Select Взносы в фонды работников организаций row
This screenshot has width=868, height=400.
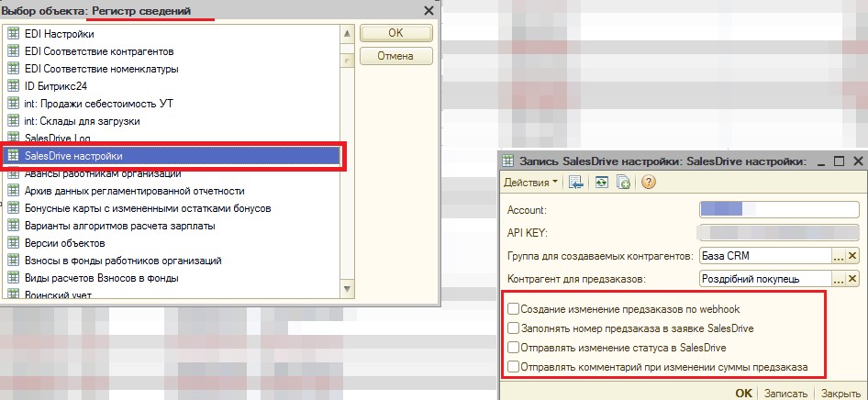click(171, 260)
